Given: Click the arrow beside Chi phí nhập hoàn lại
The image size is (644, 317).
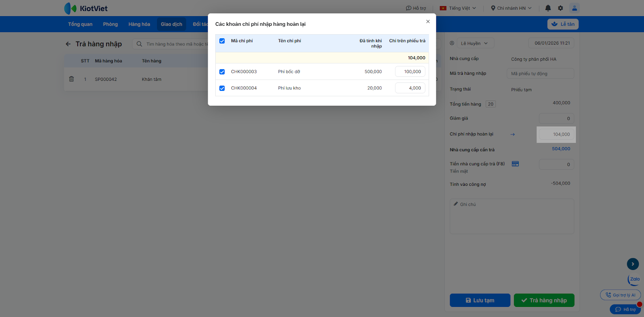Looking at the screenshot, I should 512,134.
